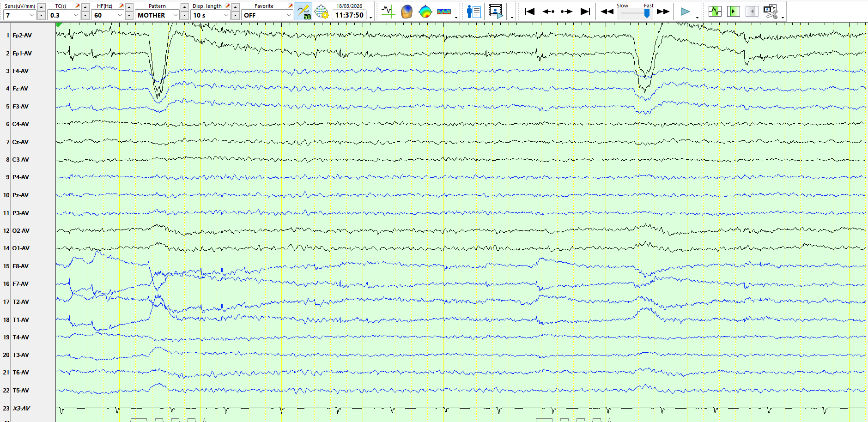Click the edit pencil beside Disp. length

[x=227, y=6]
